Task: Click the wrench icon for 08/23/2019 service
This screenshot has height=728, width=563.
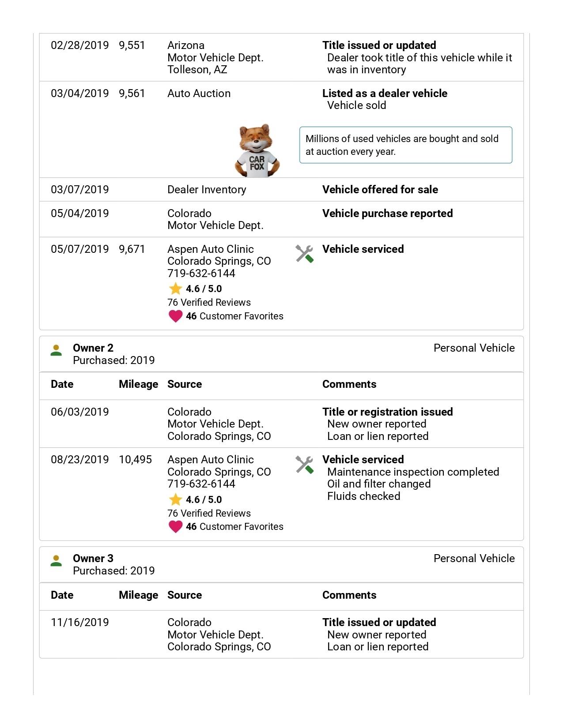Action: click(x=304, y=465)
